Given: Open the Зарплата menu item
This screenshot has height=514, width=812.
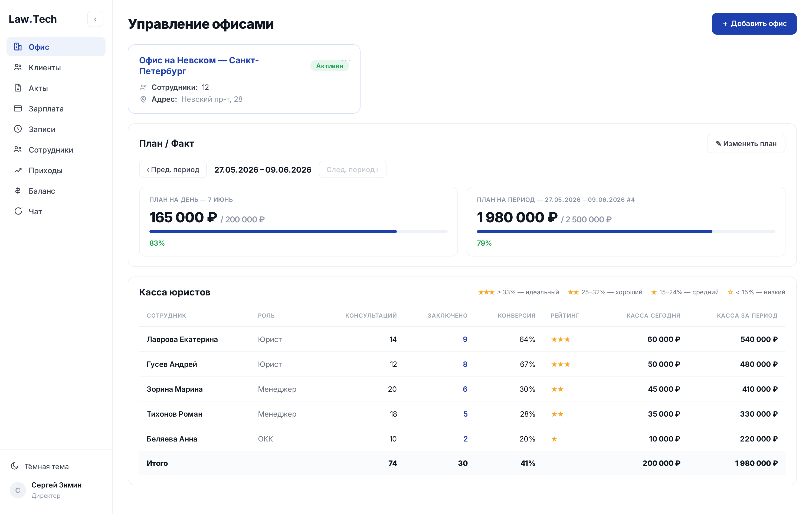Looking at the screenshot, I should pos(56,108).
